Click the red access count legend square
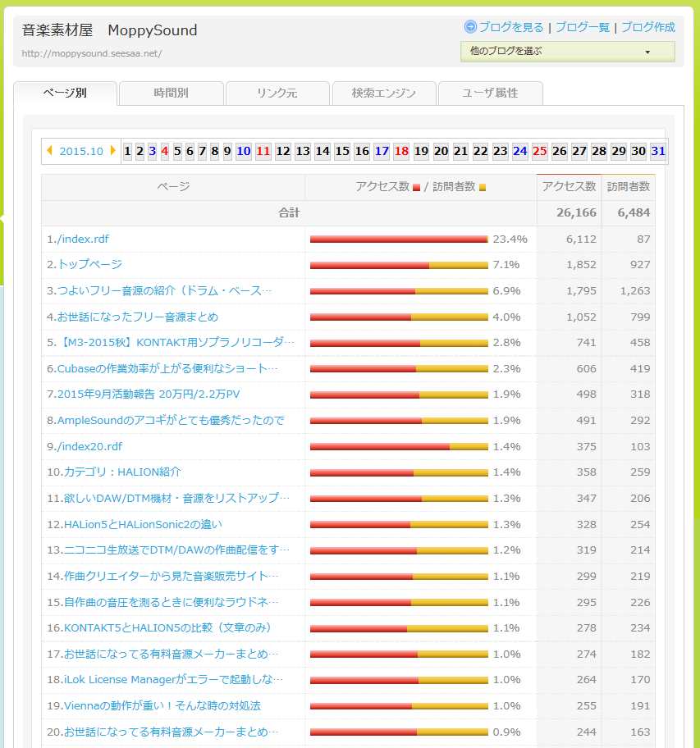Viewport: 700px width, 748px height. (417, 188)
